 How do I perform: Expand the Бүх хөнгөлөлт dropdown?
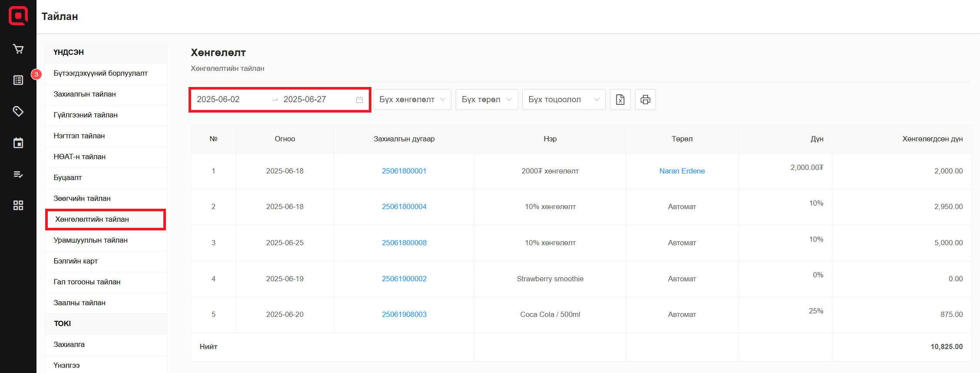pyautogui.click(x=412, y=100)
